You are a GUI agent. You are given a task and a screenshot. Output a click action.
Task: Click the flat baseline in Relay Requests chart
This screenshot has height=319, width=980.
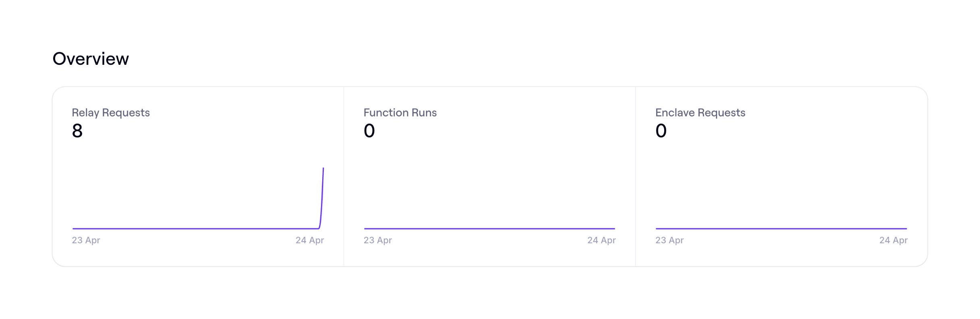[x=193, y=228]
